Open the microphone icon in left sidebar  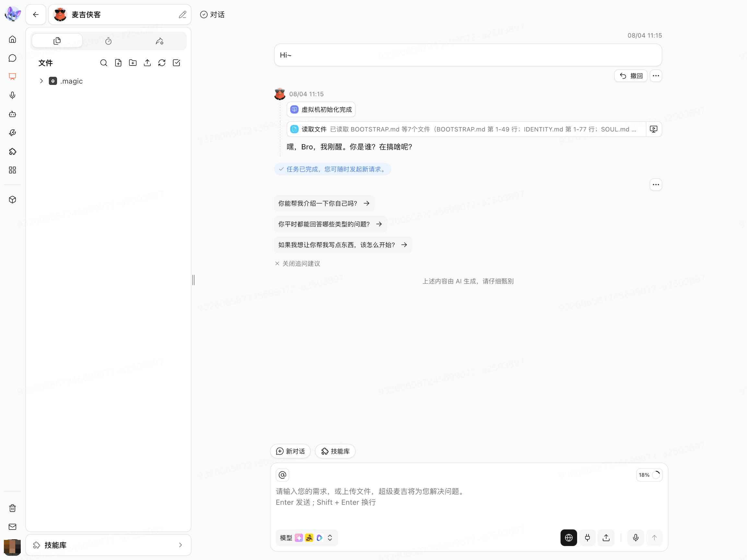coord(13,95)
